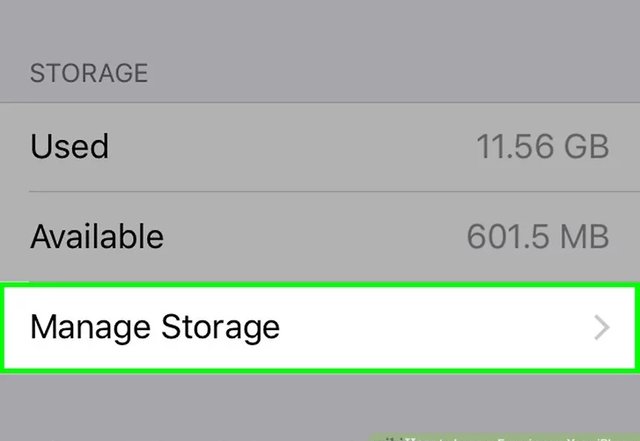Click the number 11.56 in the Used row
This screenshot has width=640, height=441.
511,147
